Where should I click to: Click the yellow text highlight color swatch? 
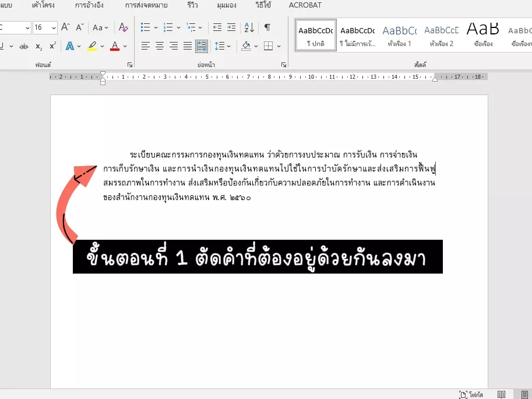(x=91, y=49)
